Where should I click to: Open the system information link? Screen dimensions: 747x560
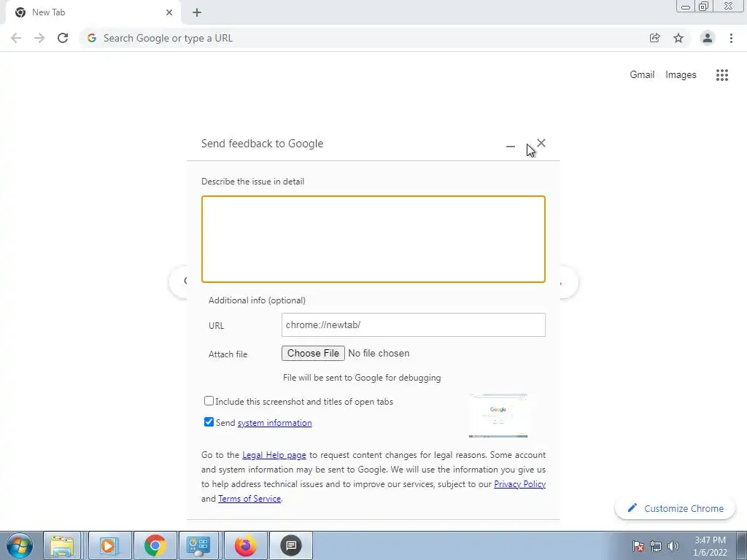coord(274,423)
